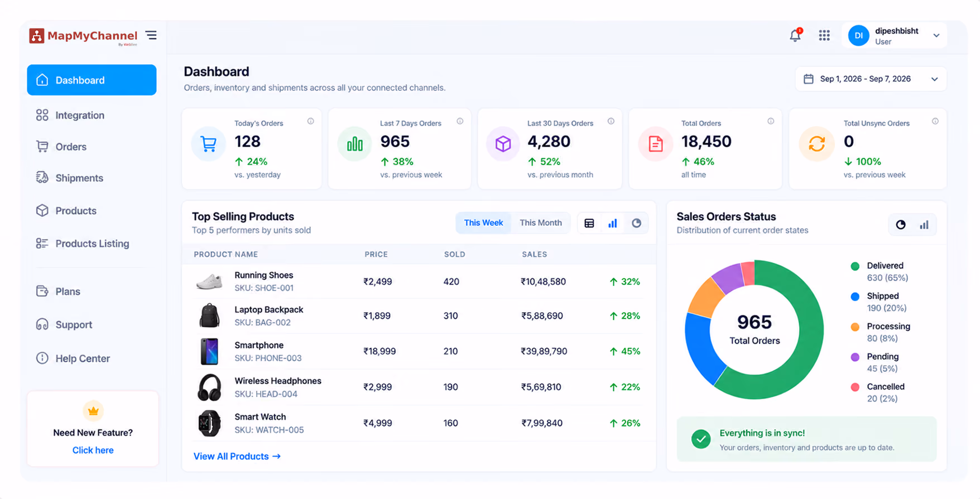Click the PRODUCT NAME column header

click(x=225, y=254)
